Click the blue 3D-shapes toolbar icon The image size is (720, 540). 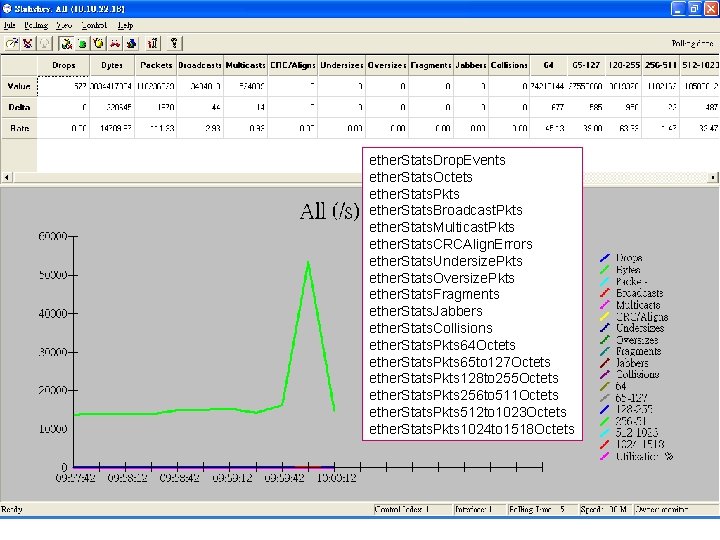point(131,43)
